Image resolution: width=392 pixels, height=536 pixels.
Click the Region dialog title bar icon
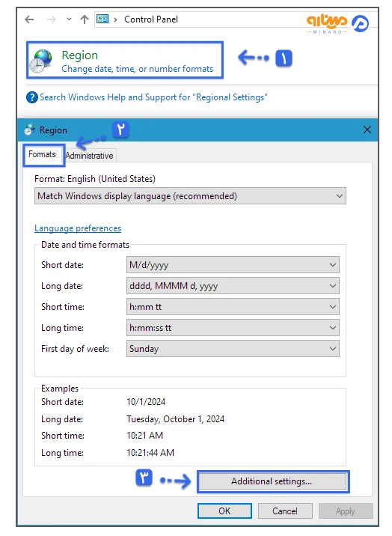30,130
